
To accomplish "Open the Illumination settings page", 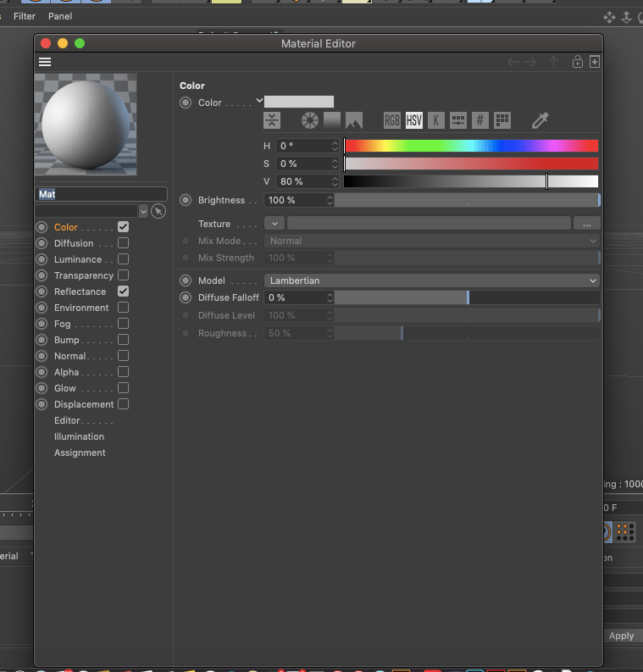I will (x=79, y=436).
